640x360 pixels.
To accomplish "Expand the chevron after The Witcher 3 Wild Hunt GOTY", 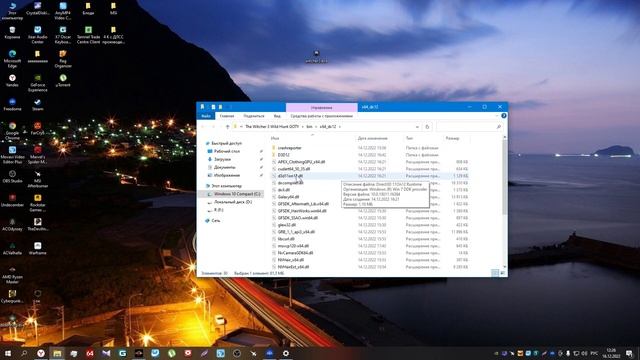I will (x=302, y=127).
